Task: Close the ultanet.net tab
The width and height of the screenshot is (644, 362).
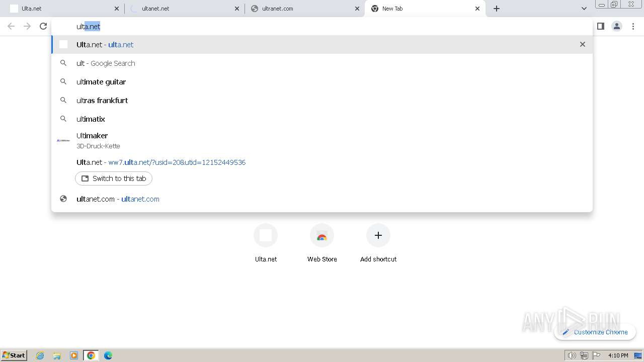Action: tap(237, 9)
